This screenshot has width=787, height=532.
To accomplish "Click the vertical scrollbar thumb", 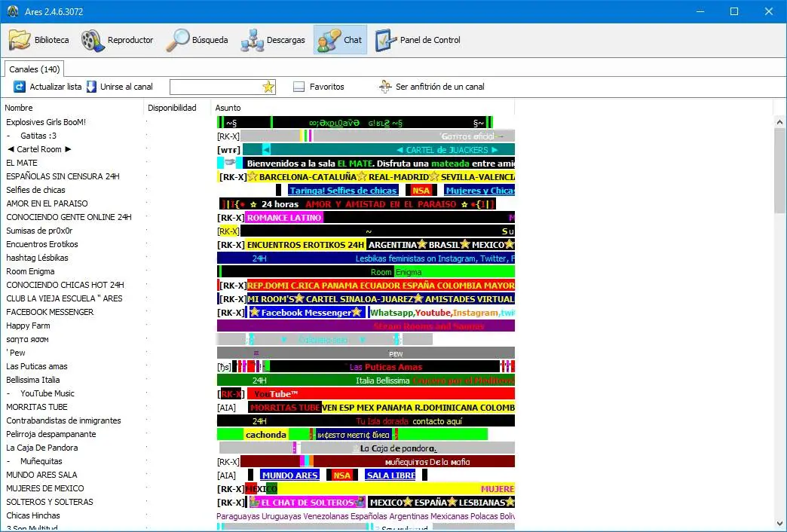I will (x=779, y=170).
